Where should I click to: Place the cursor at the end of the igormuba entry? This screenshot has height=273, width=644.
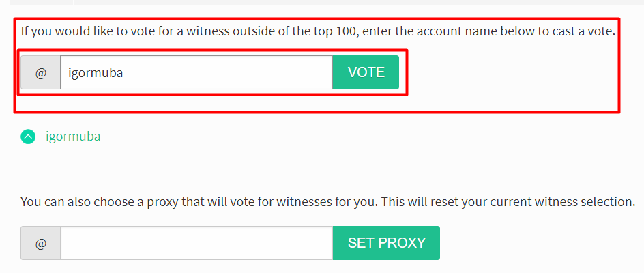[123, 73]
